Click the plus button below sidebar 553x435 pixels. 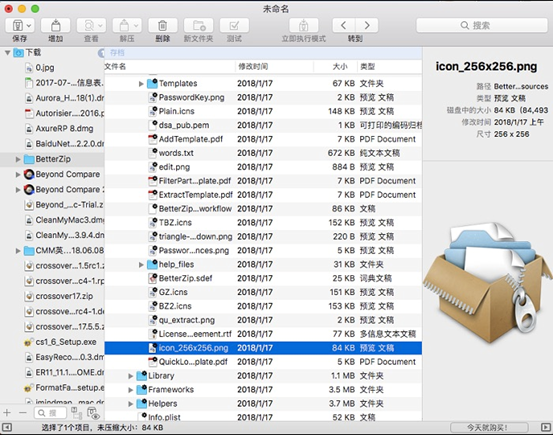pyautogui.click(x=7, y=412)
